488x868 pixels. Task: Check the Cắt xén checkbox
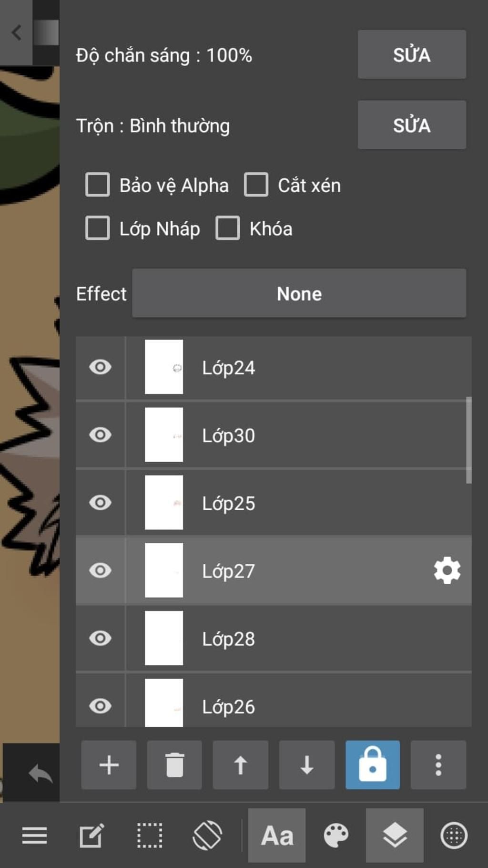pyautogui.click(x=256, y=185)
